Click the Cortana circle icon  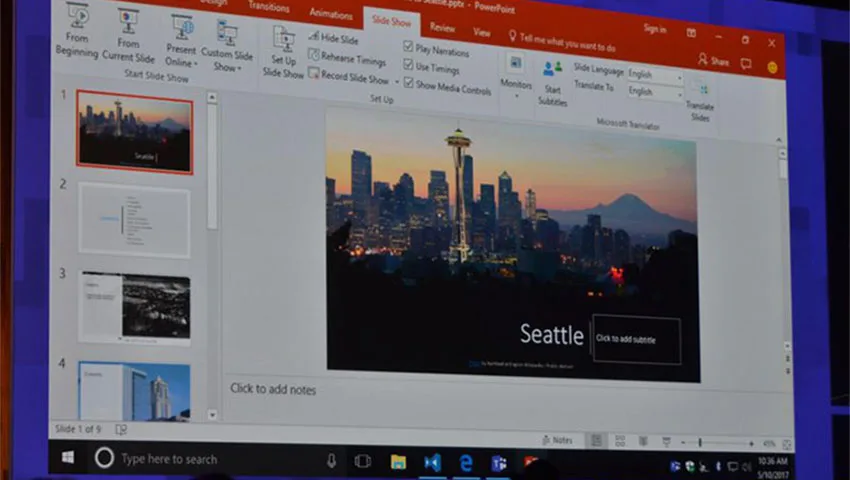click(104, 458)
